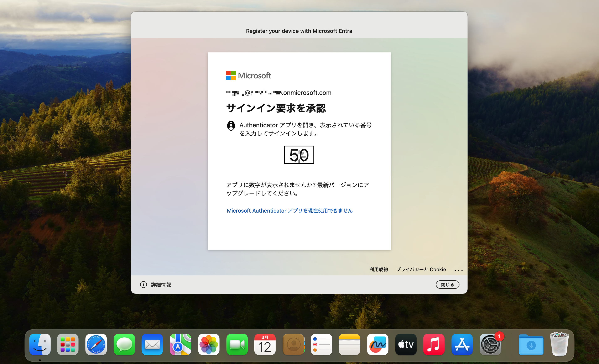Open Reminders app in dock

(x=321, y=344)
